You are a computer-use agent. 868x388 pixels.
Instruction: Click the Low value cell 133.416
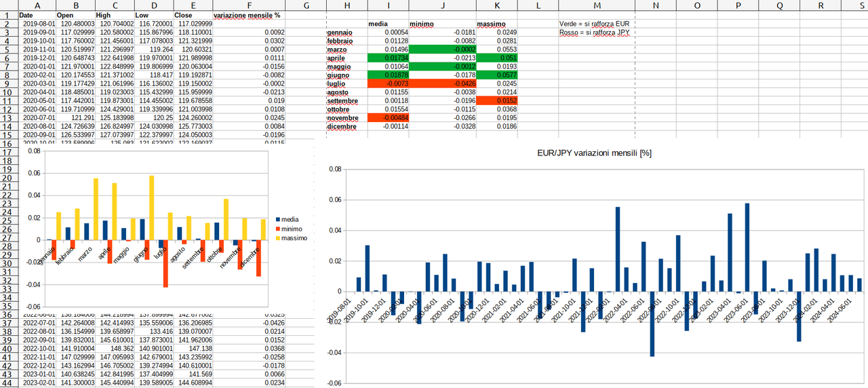point(153,332)
